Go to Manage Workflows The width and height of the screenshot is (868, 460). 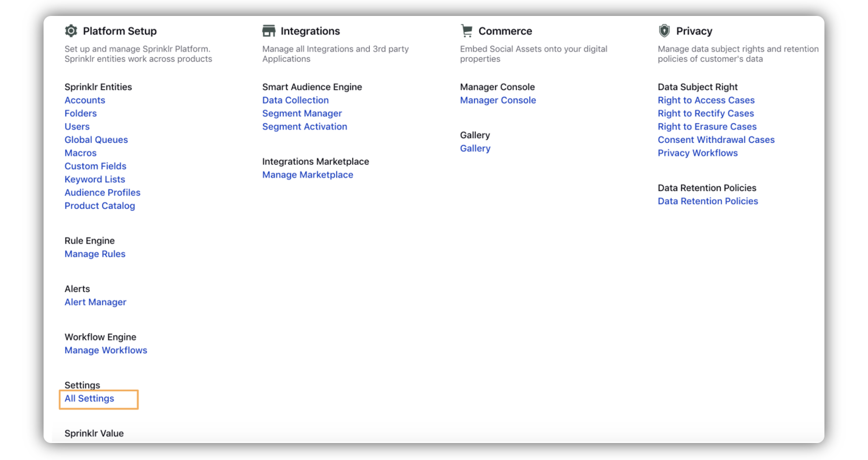coord(106,351)
